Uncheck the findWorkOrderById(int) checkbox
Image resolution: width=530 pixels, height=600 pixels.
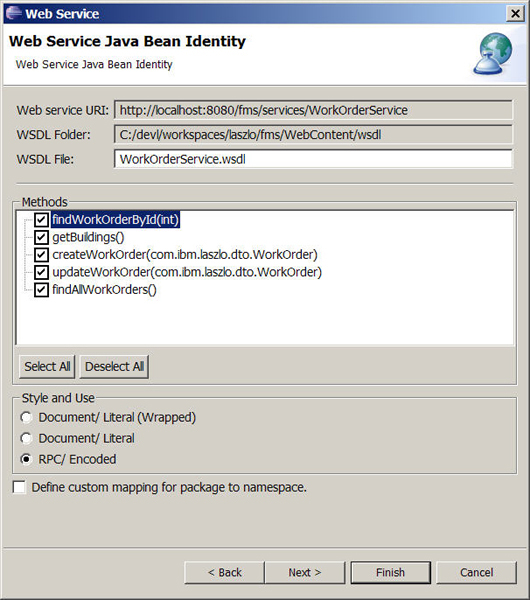41,220
